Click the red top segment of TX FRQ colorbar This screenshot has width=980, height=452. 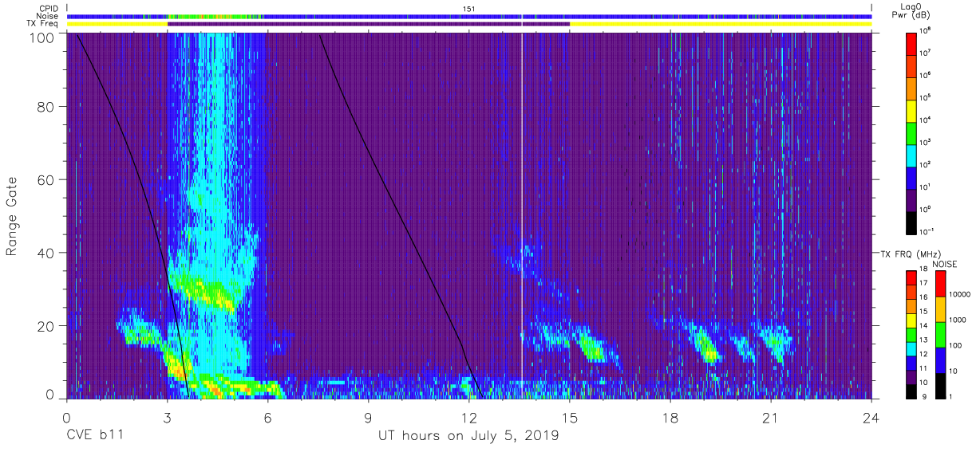[x=911, y=278]
